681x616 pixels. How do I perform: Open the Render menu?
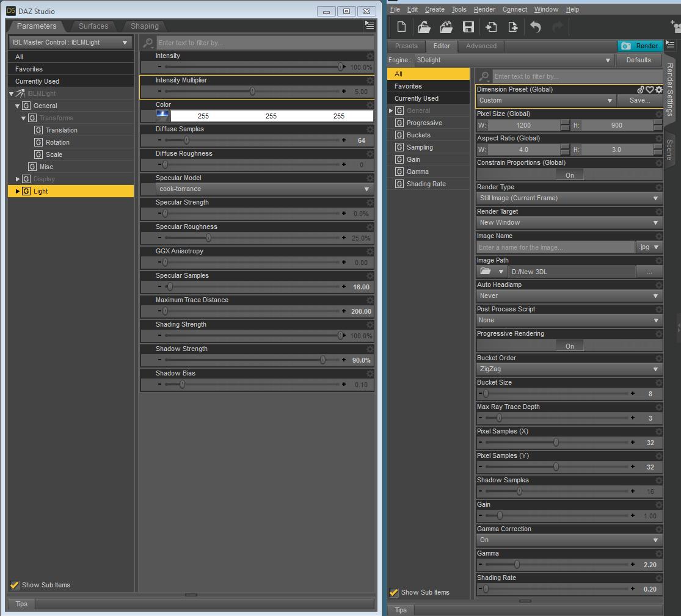click(484, 9)
